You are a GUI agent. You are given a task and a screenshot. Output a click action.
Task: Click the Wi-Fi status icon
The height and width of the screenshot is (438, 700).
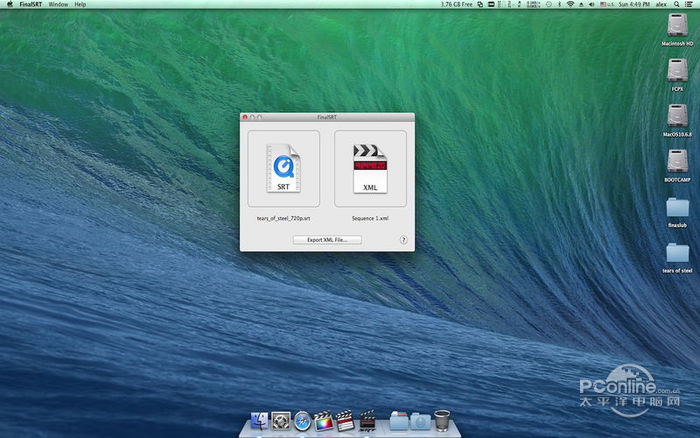570,4
